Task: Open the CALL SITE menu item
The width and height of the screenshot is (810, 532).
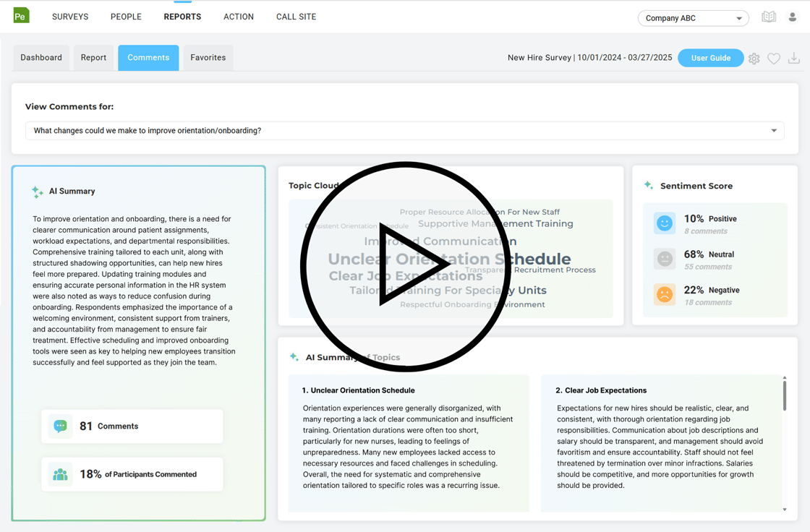Action: pos(296,17)
